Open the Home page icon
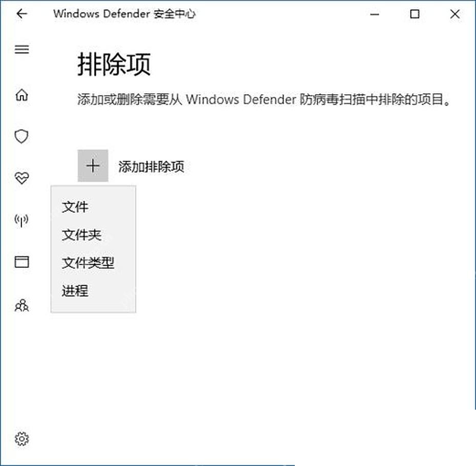The image size is (476, 466). 22,95
